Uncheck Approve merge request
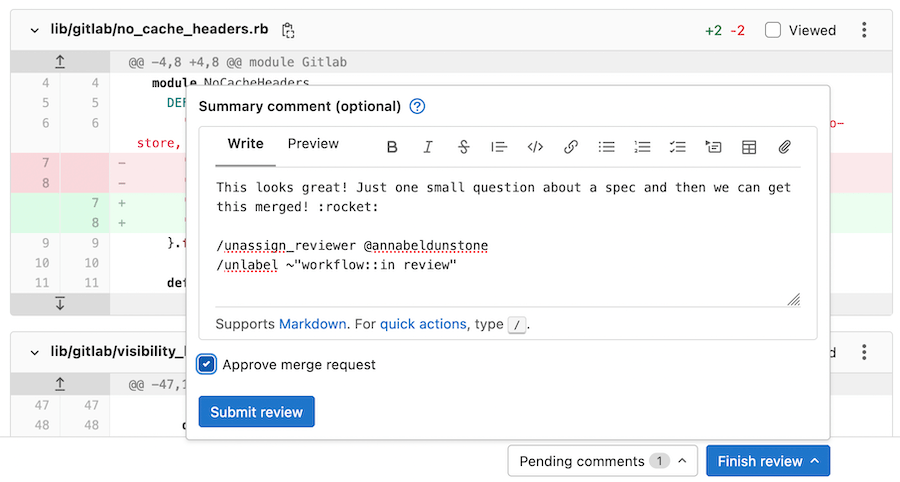This screenshot has height=482, width=900. point(207,365)
